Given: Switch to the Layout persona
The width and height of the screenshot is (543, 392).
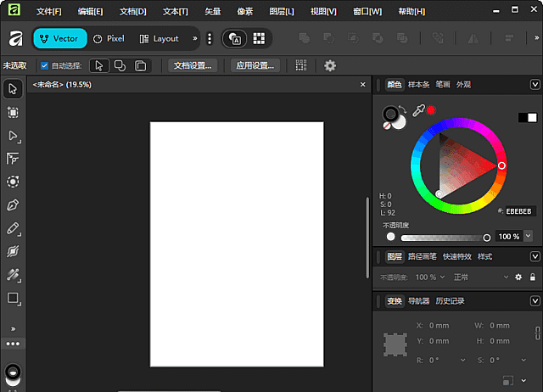Looking at the screenshot, I should pyautogui.click(x=160, y=38).
